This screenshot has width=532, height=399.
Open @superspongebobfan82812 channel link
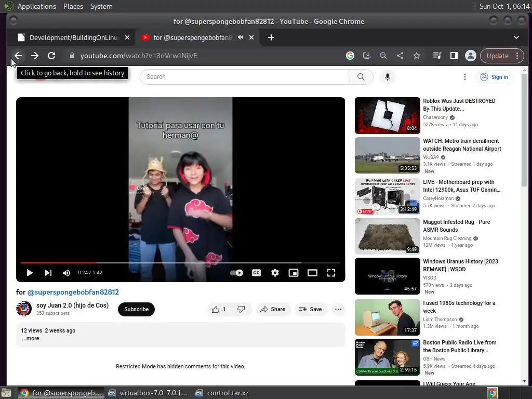pos(73,292)
